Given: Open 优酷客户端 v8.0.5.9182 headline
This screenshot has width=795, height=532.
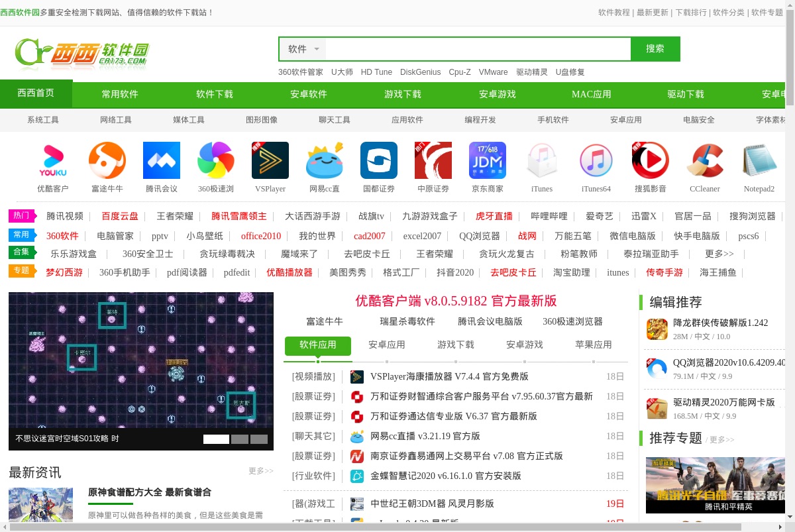Looking at the screenshot, I should point(456,301).
